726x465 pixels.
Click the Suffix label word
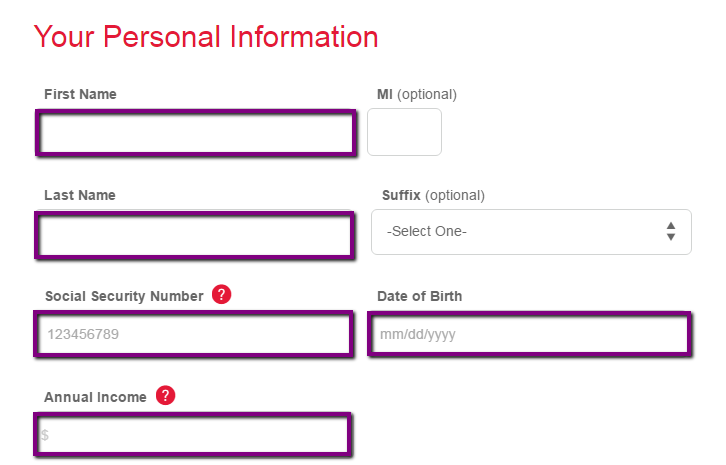click(x=401, y=195)
